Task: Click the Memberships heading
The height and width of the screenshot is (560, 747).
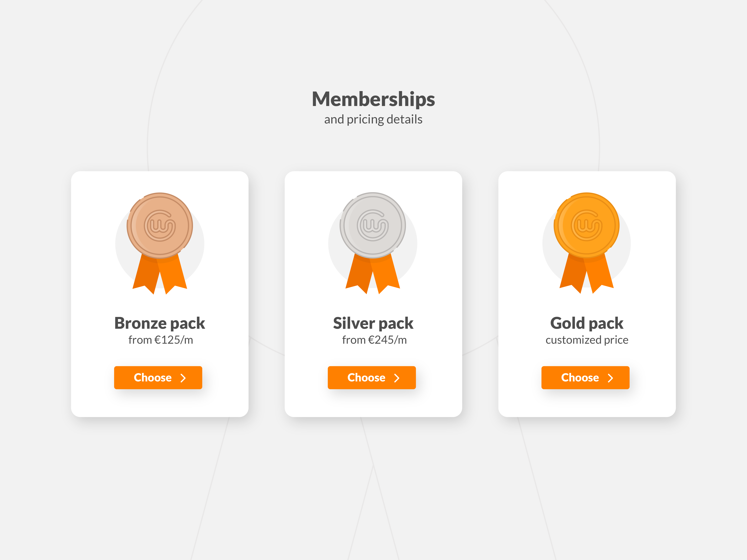Action: point(373,99)
